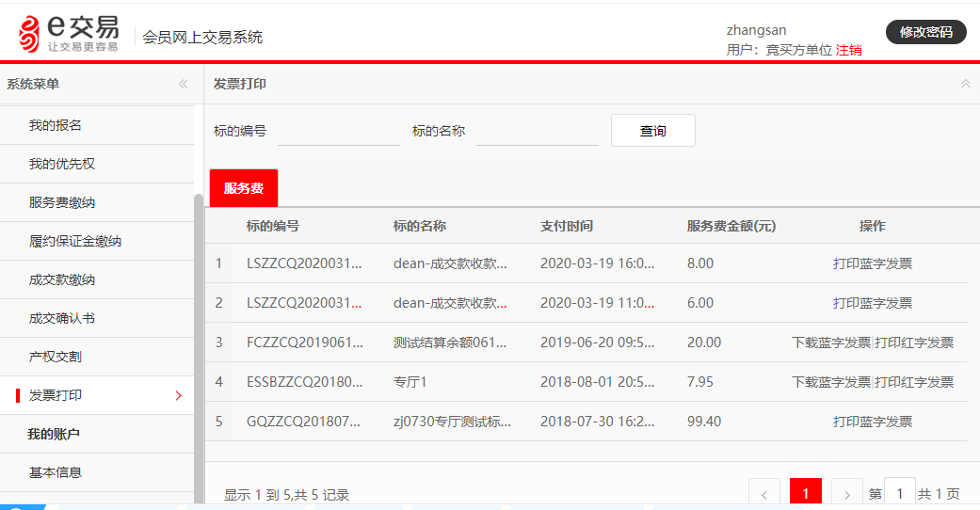Select cell GQZZCQ201807... in row 5
This screenshot has height=510, width=980.
(x=304, y=422)
